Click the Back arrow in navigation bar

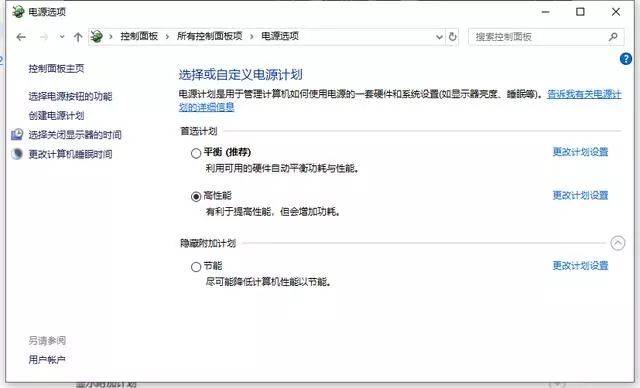pyautogui.click(x=21, y=37)
